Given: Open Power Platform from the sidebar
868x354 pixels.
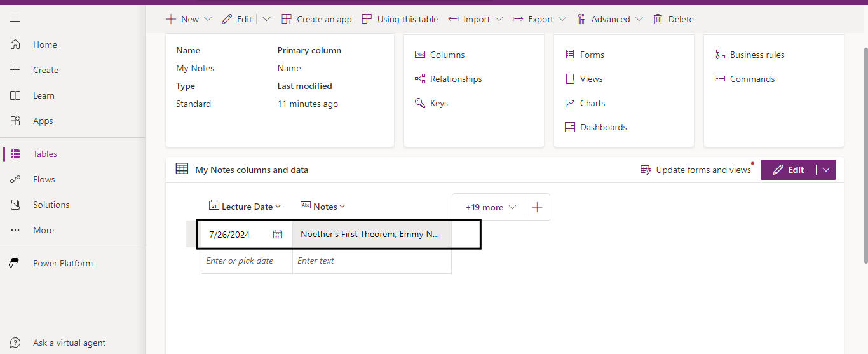Looking at the screenshot, I should (62, 263).
